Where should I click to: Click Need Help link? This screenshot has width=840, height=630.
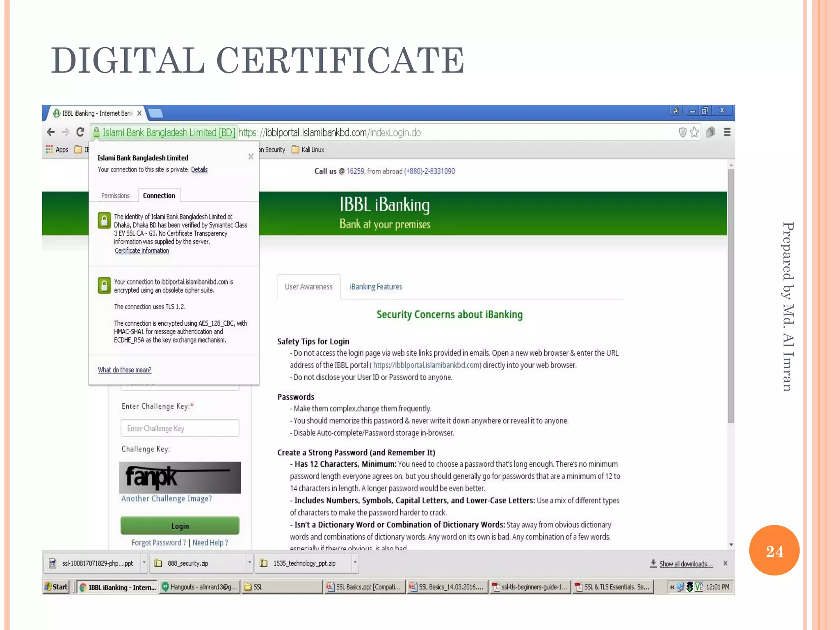click(x=210, y=543)
